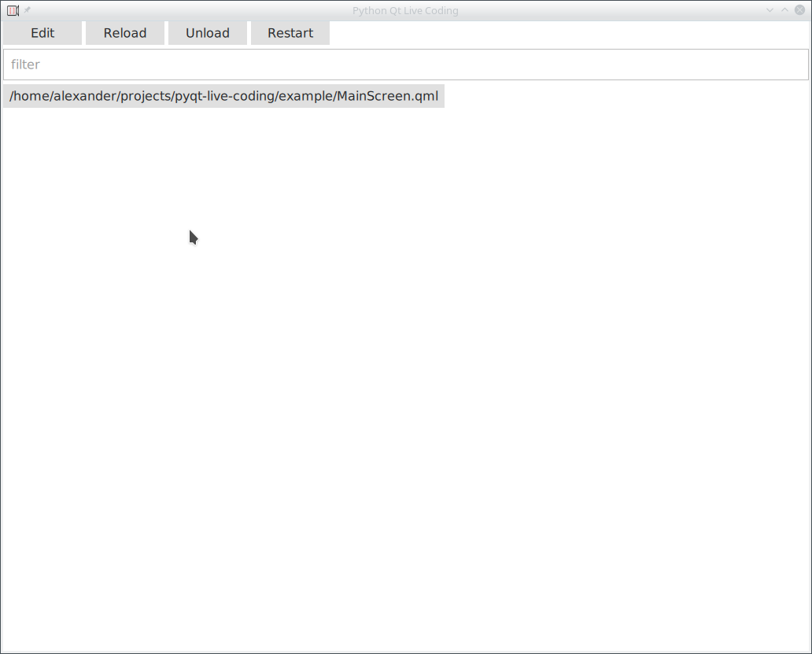812x654 pixels.
Task: Select MainScreen.qml from the file list
Action: [223, 95]
